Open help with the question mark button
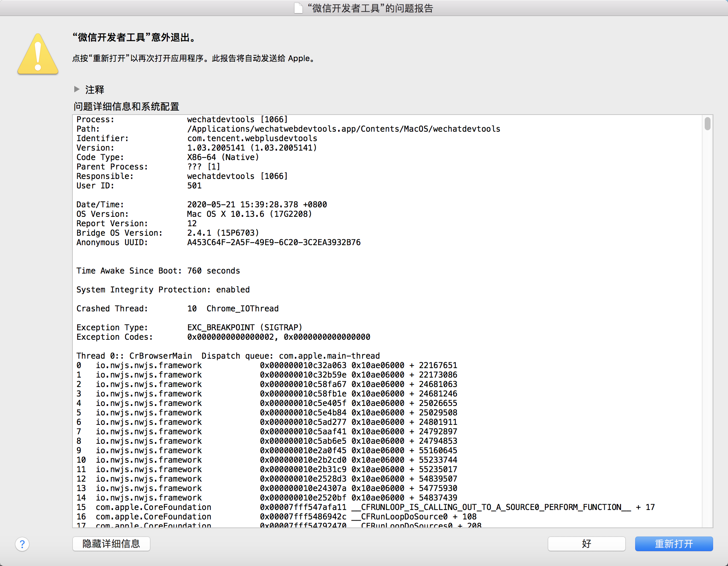 click(x=22, y=544)
